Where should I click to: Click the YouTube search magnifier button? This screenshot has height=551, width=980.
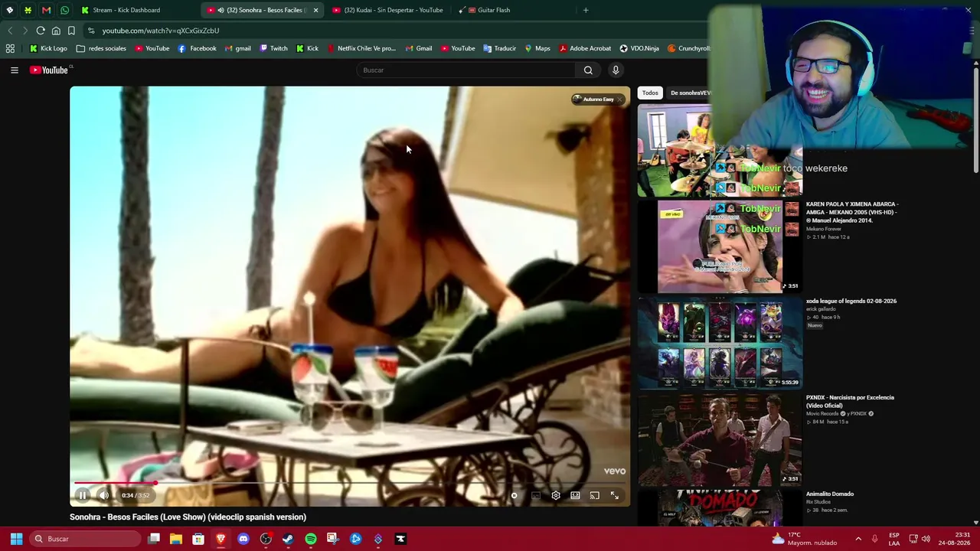coord(588,70)
